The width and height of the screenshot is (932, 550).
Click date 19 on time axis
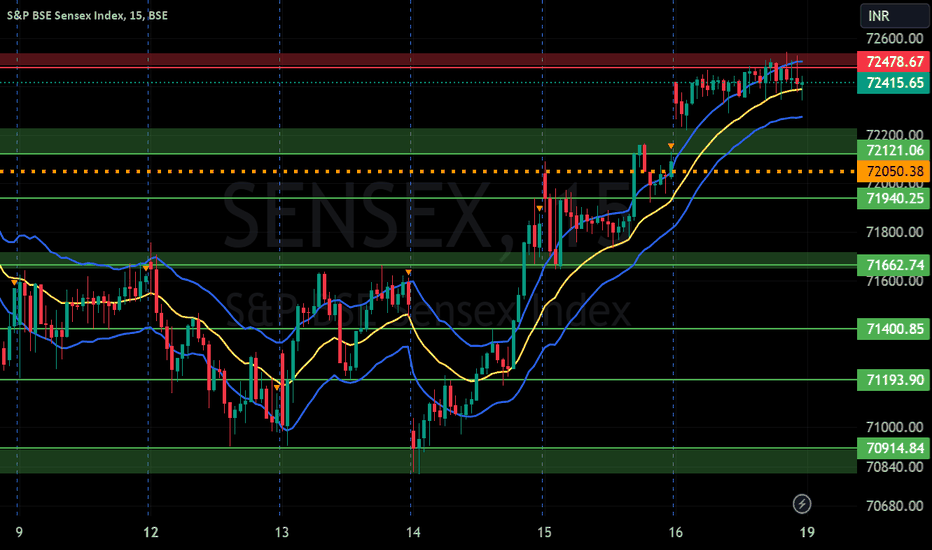point(807,532)
